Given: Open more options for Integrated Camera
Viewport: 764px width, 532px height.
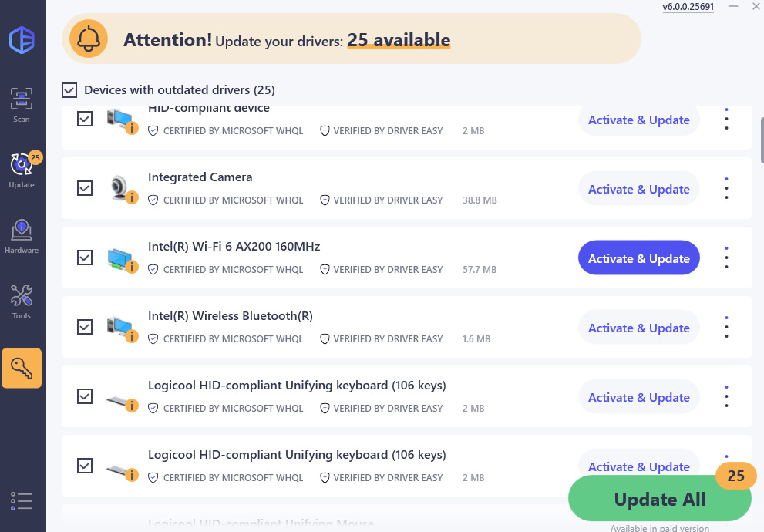Looking at the screenshot, I should (726, 189).
